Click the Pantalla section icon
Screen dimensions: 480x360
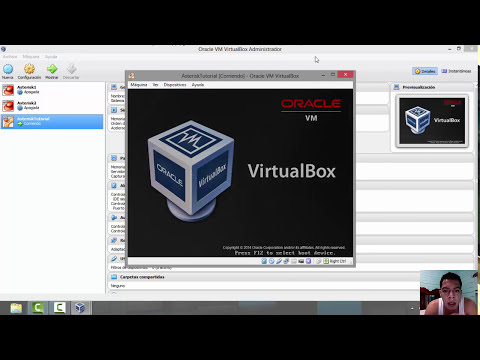tap(114, 158)
